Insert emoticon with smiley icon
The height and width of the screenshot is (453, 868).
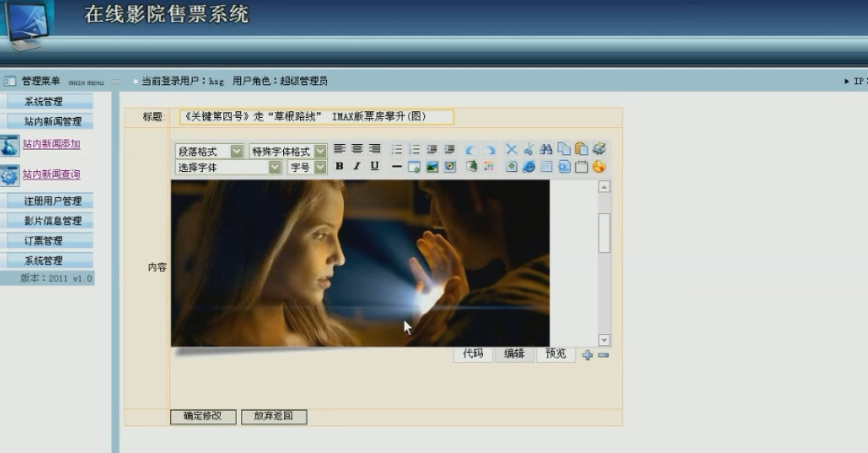click(x=599, y=167)
